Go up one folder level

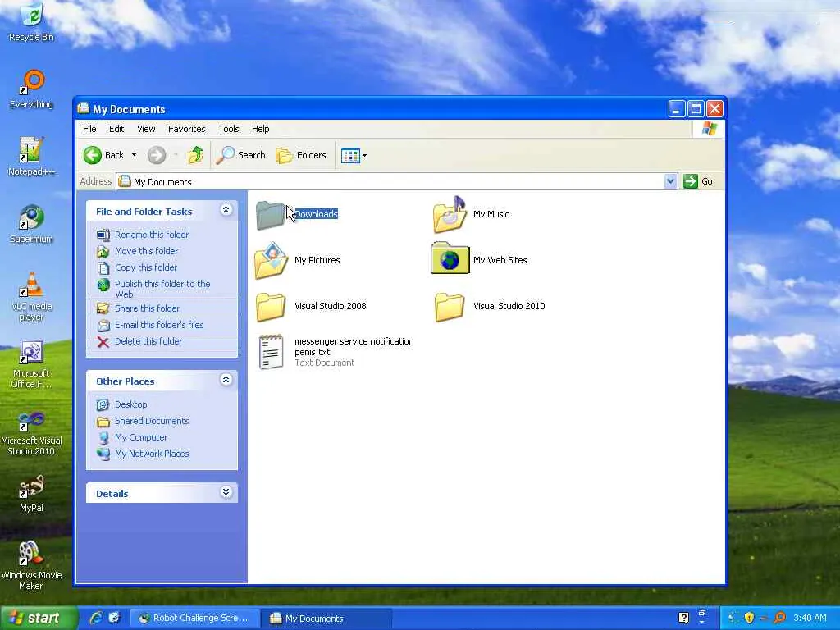(x=196, y=155)
